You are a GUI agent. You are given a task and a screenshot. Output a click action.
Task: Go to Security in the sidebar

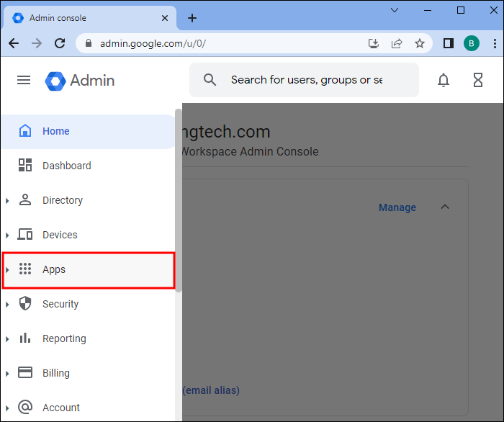(60, 304)
